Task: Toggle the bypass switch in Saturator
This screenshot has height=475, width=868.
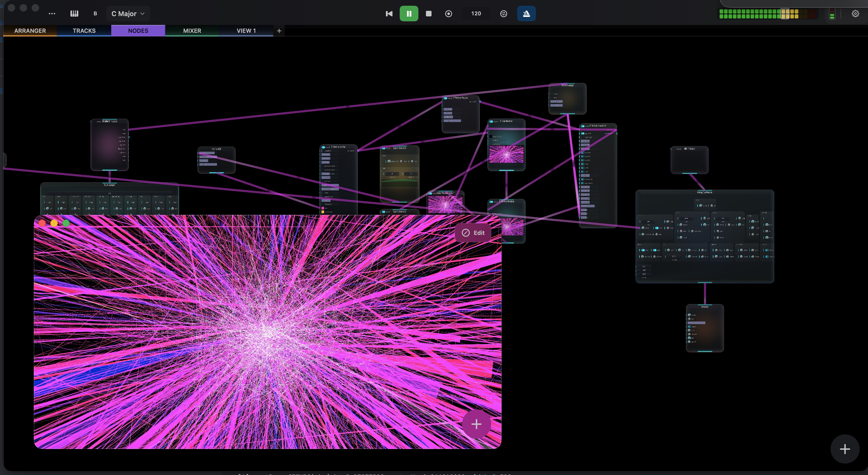Action: (x=689, y=326)
